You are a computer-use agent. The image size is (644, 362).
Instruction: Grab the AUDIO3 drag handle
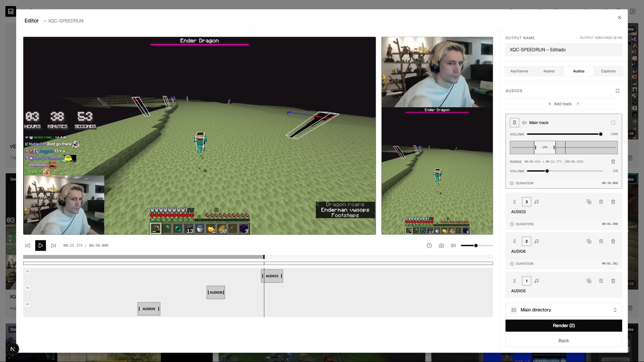coord(515,202)
